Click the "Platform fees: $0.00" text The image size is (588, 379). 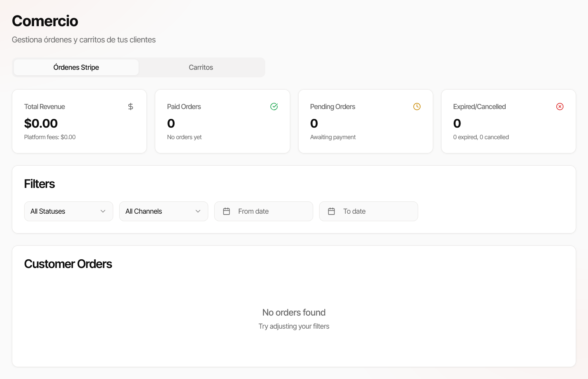tap(50, 137)
